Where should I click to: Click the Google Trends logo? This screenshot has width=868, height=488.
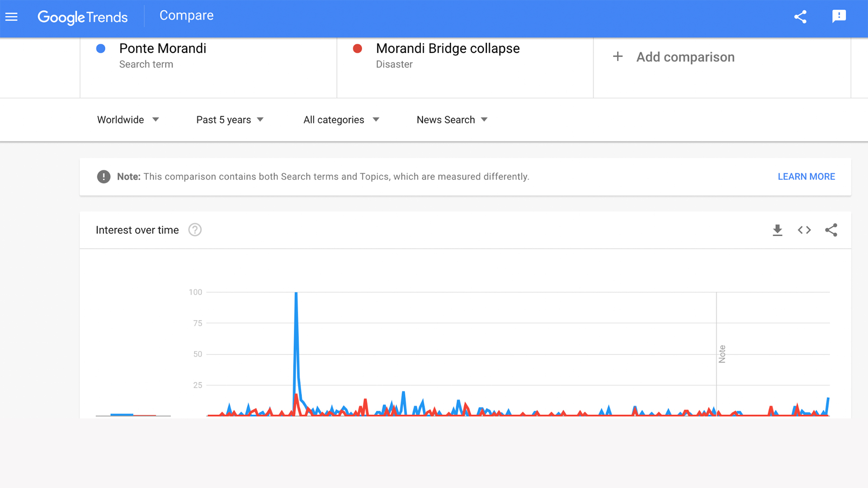[x=82, y=17]
